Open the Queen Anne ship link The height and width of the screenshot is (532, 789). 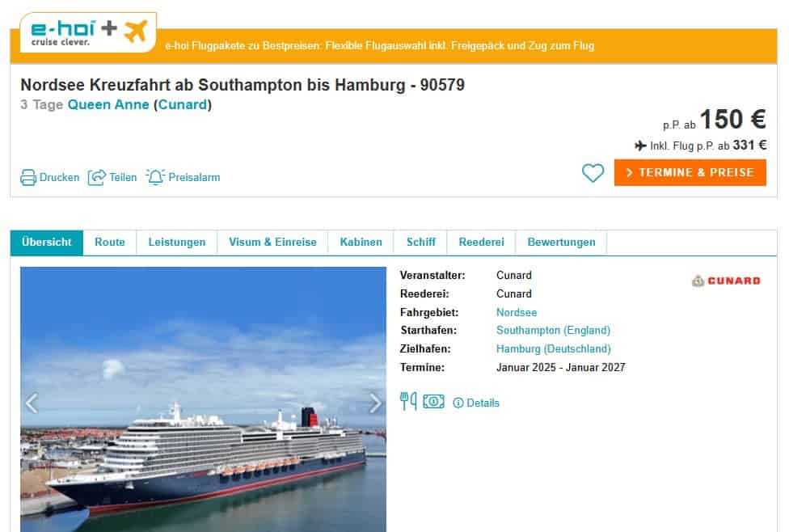(108, 104)
